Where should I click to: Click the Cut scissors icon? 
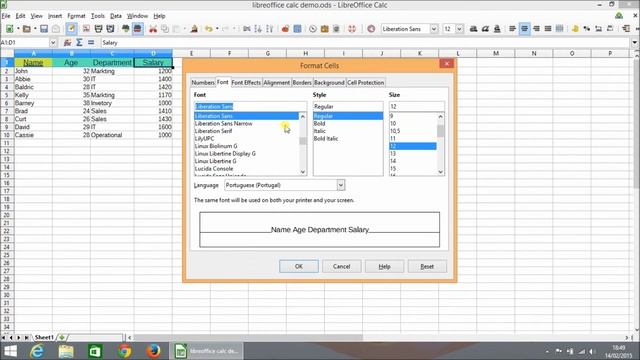pyautogui.click(x=153, y=29)
